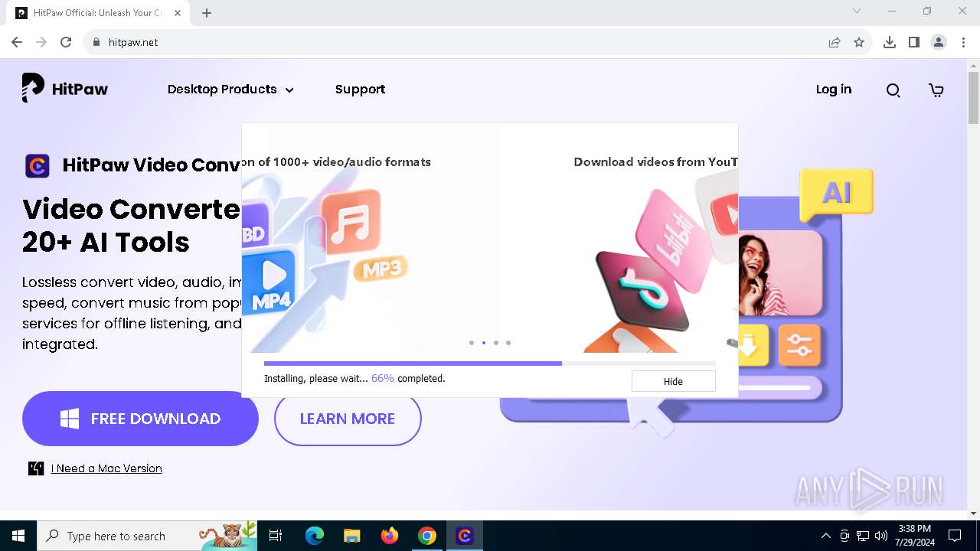
Task: Select third installer slide dot
Action: pyautogui.click(x=496, y=343)
